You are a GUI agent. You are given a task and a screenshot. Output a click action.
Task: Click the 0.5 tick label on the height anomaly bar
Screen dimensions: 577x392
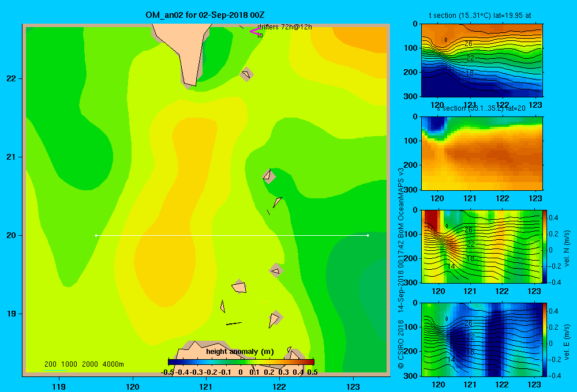(312, 372)
